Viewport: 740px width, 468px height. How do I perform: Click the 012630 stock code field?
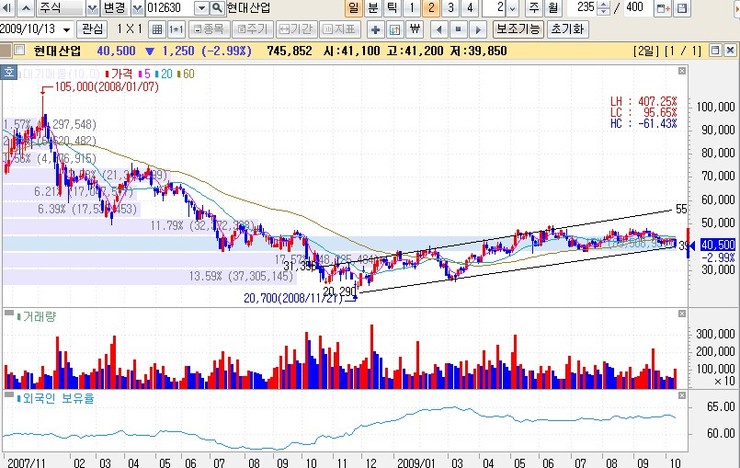click(x=170, y=8)
